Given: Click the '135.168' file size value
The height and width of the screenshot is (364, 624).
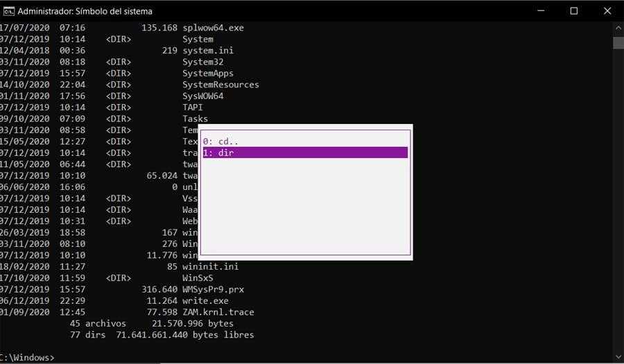Looking at the screenshot, I should [159, 28].
